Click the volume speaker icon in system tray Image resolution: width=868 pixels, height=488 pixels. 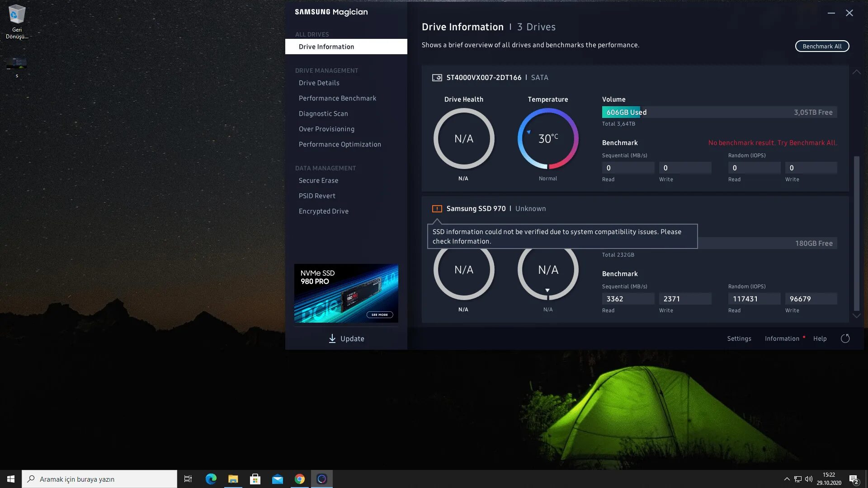point(809,479)
